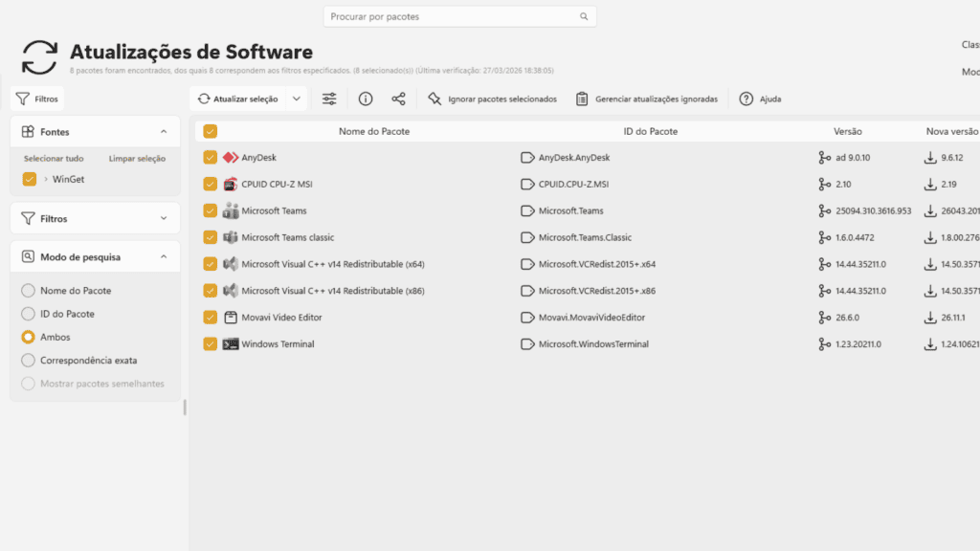Screen dimensions: 980x551
Task: Uncheck the AnyDesk package checkbox
Action: click(210, 158)
